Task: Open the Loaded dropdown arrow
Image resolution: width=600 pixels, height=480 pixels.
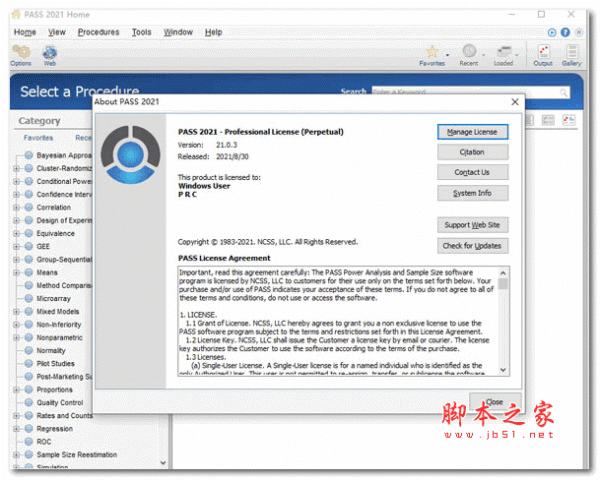Action: 517,55
